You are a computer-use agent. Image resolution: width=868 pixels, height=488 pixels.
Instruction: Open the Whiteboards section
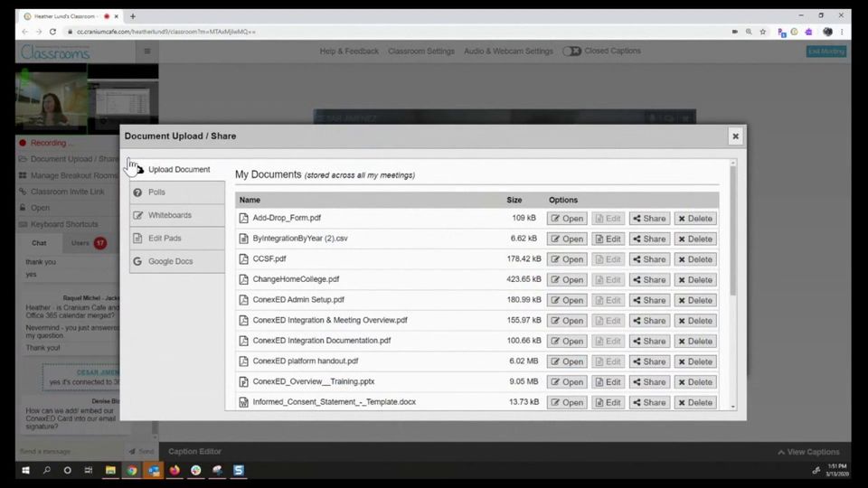tap(177, 215)
